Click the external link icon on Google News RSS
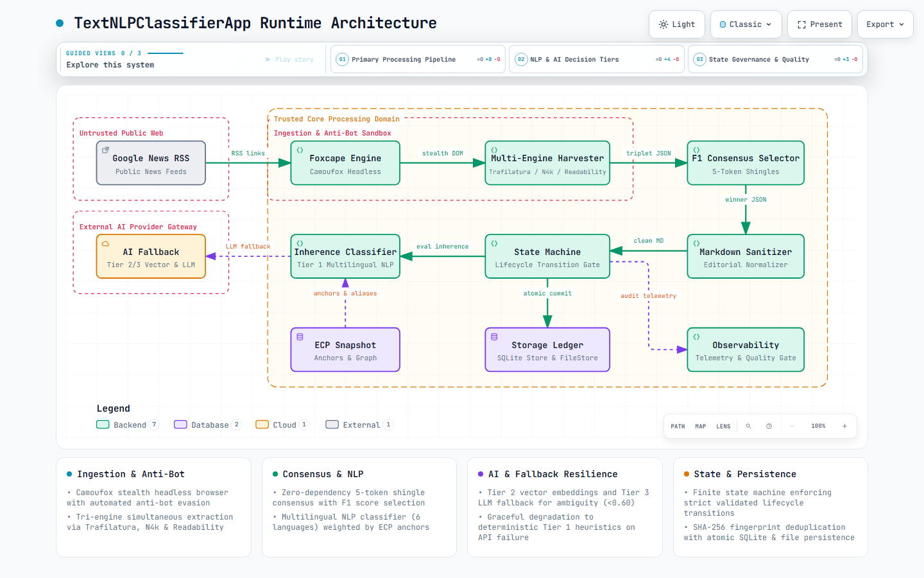This screenshot has width=924, height=578. (x=105, y=150)
